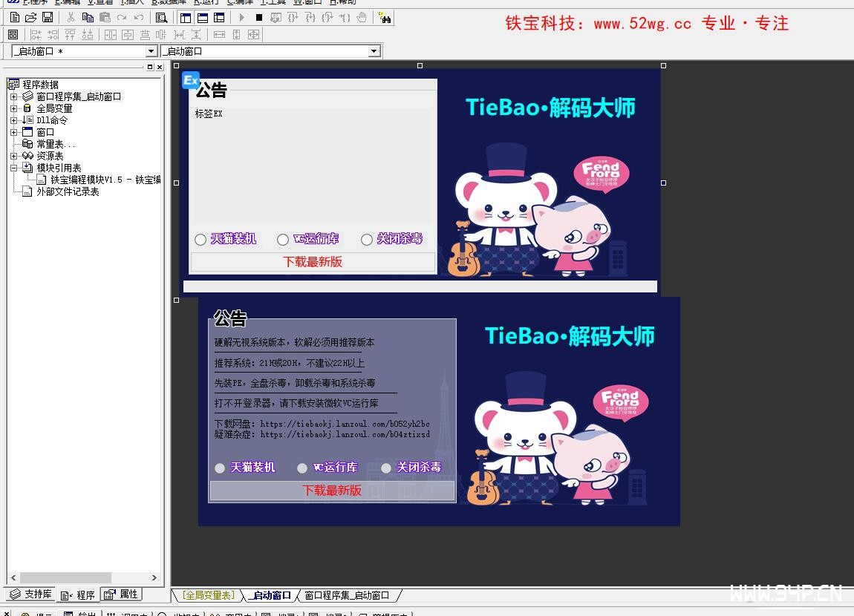Click the third window layout table icon

tap(220, 17)
